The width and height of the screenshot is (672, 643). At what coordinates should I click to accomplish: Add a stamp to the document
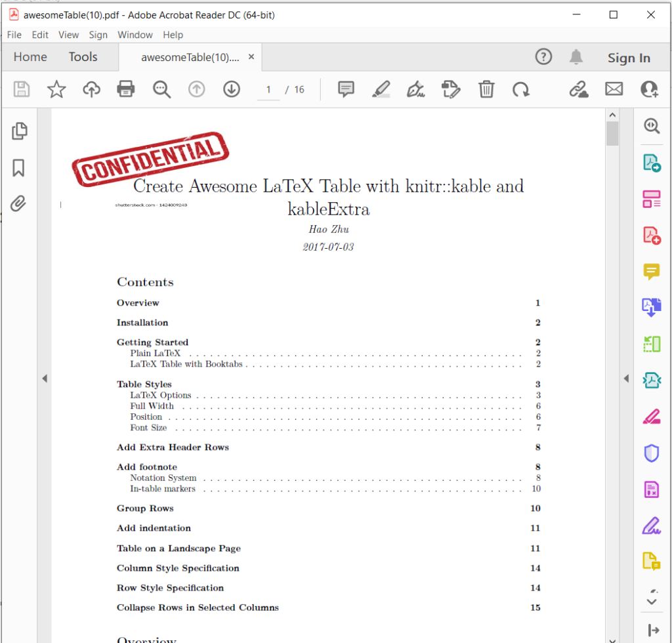(451, 89)
